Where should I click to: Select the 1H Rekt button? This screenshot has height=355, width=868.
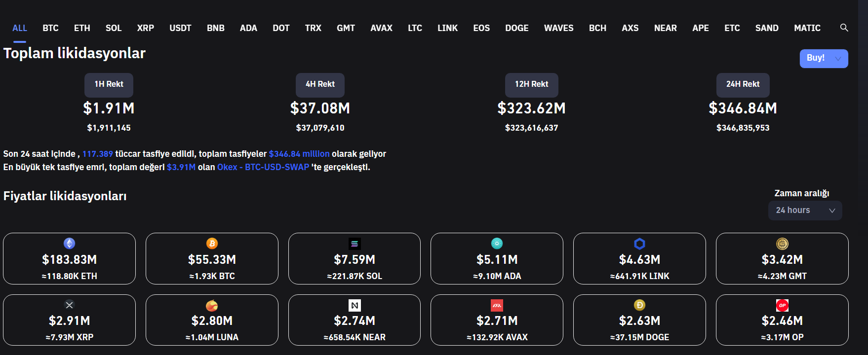(x=109, y=84)
